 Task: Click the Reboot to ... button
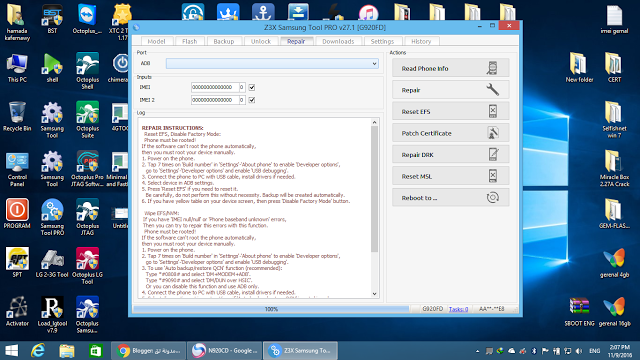pos(451,198)
